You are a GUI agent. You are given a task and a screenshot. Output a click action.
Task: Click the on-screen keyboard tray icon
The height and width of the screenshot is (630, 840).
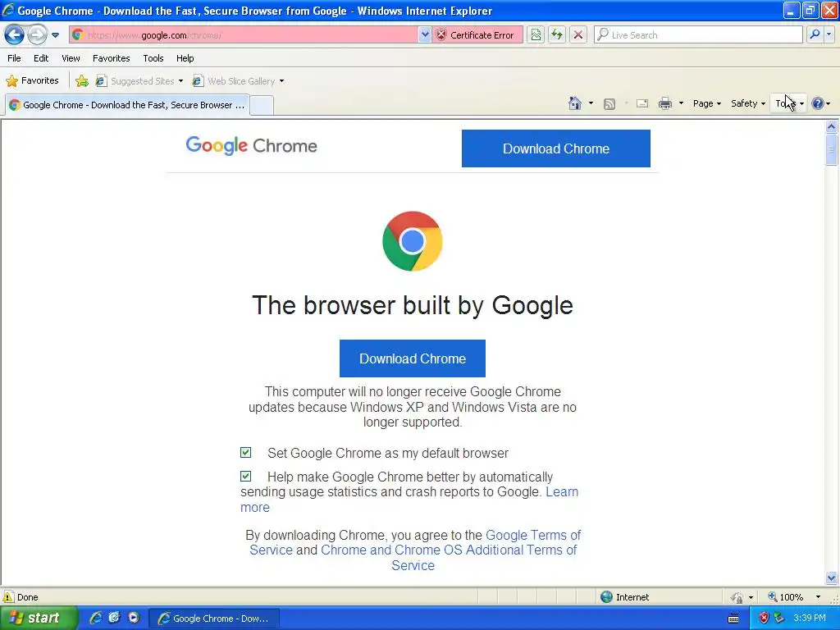point(733,619)
